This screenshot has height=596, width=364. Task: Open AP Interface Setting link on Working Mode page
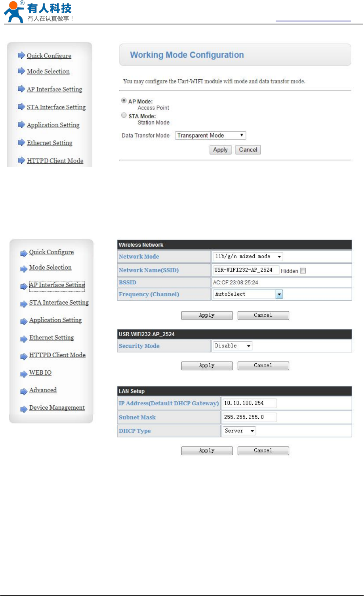[55, 89]
